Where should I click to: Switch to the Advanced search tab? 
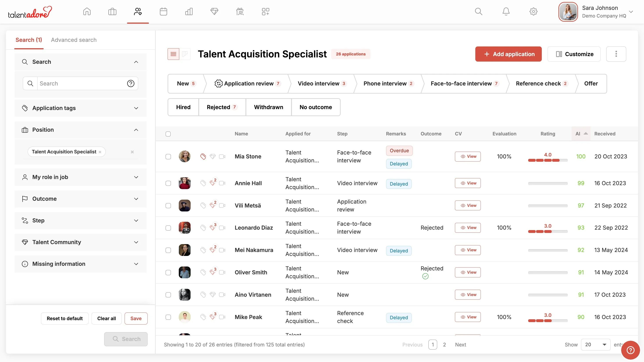(74, 40)
